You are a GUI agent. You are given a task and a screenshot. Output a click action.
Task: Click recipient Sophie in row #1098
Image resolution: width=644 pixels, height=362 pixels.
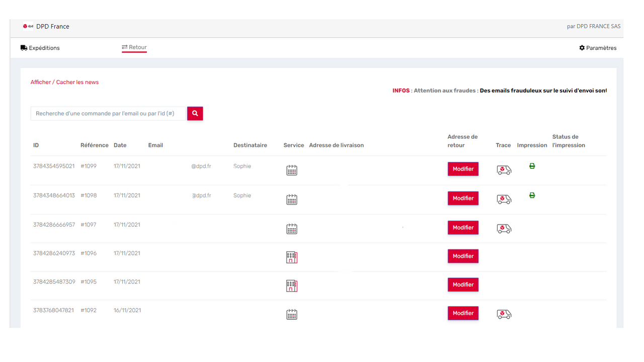242,196
